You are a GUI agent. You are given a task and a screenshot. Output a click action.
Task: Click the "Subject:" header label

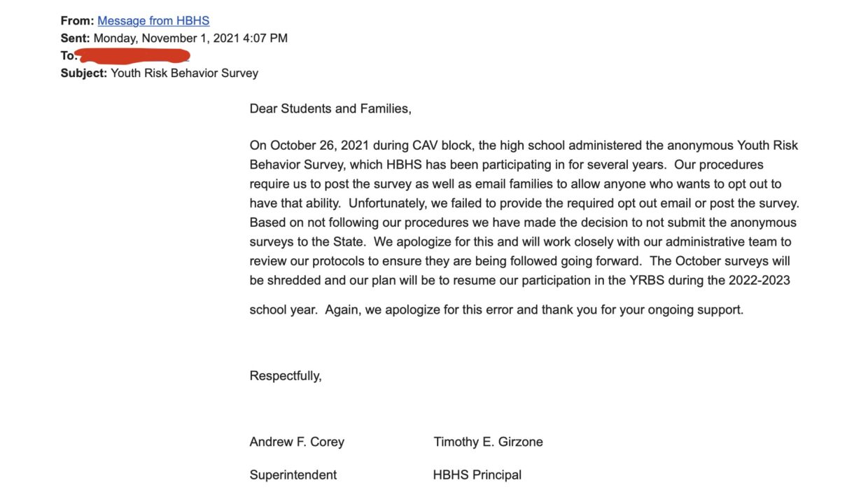[x=84, y=73]
